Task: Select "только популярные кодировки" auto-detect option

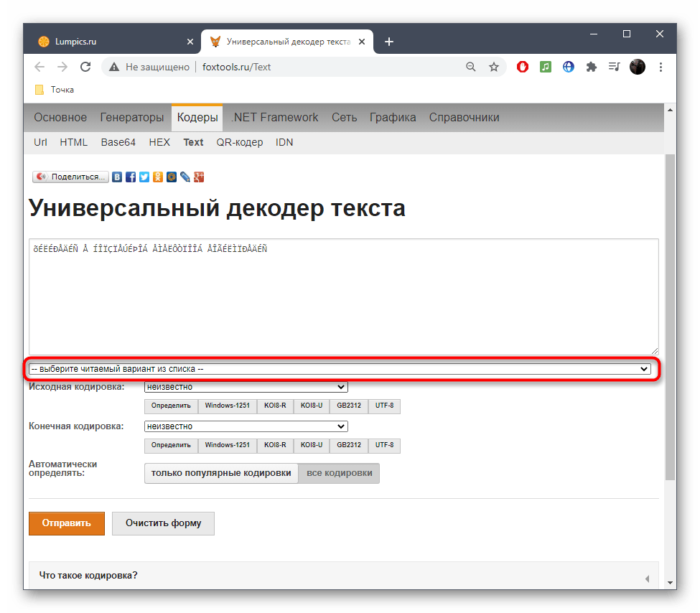Action: click(x=221, y=473)
